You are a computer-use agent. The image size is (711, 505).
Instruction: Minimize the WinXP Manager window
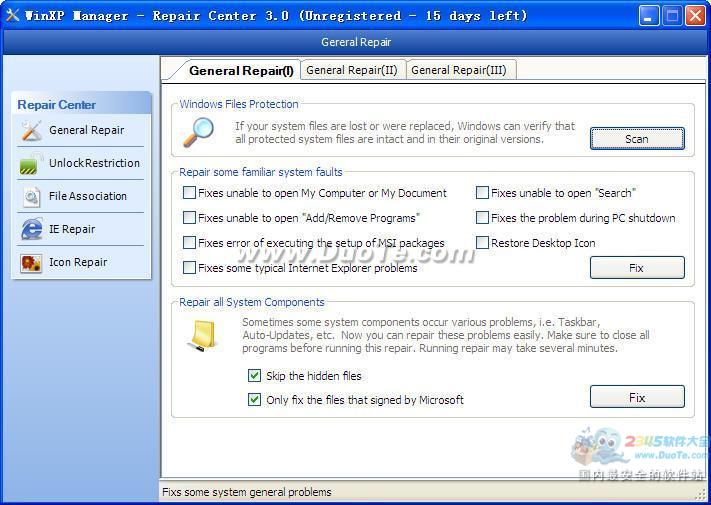pos(649,16)
